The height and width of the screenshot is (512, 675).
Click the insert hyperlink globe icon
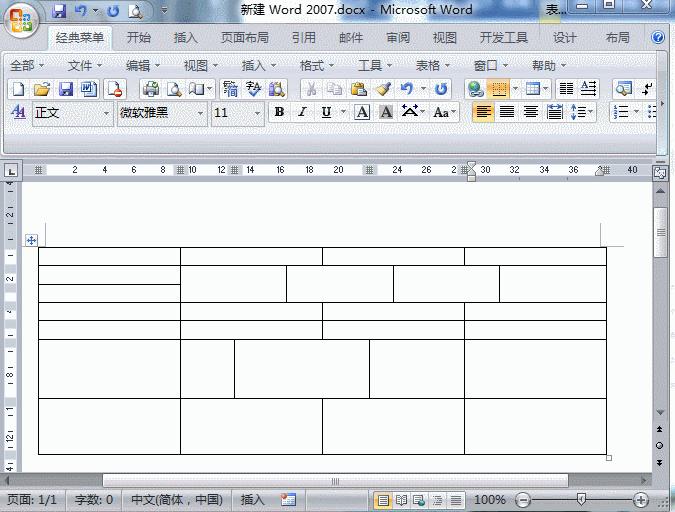pyautogui.click(x=475, y=89)
